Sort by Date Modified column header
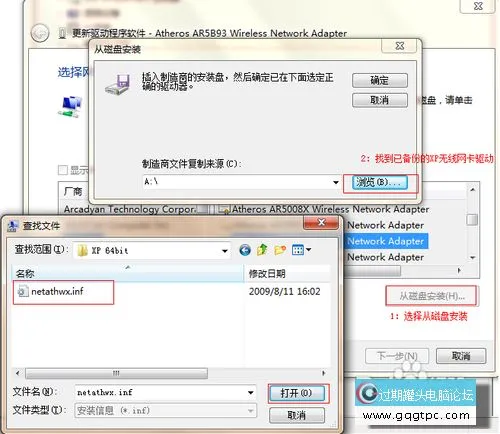The image size is (500, 434). 287,274
